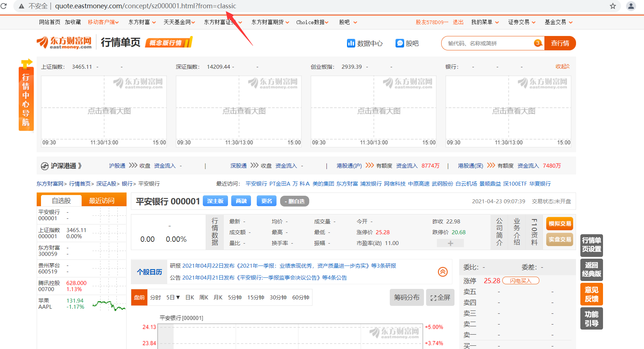This screenshot has height=349, width=644.
Task: Collapse 个股日历 with the orange up-arrow circle
Action: pyautogui.click(x=443, y=272)
